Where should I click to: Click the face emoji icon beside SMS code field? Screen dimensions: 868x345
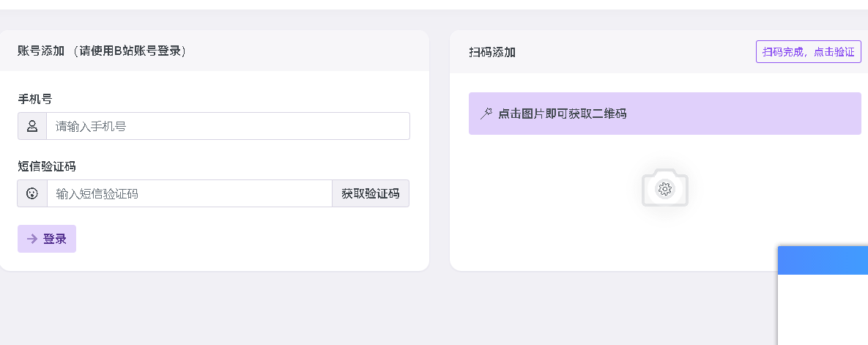click(x=32, y=193)
